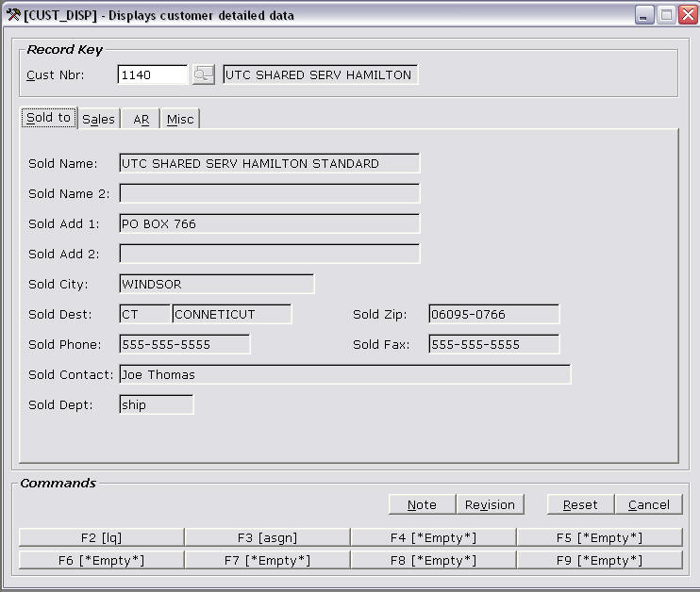Click the Revision button

pos(490,504)
